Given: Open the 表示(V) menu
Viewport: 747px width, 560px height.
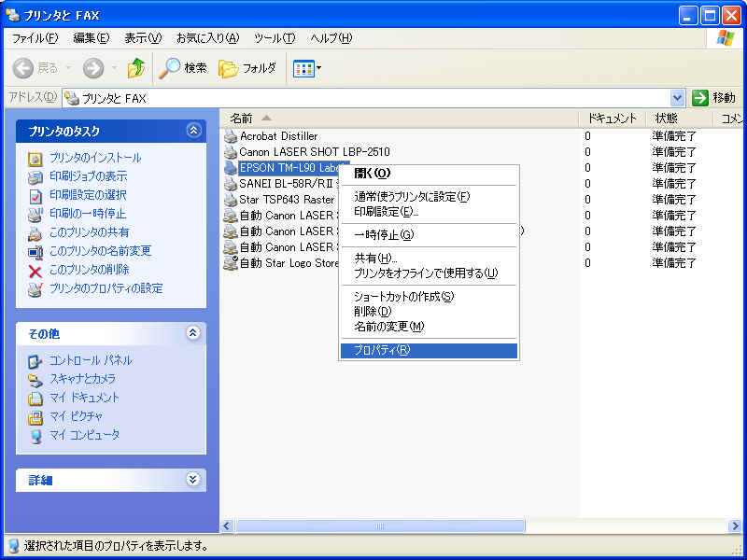Looking at the screenshot, I should click(x=143, y=38).
